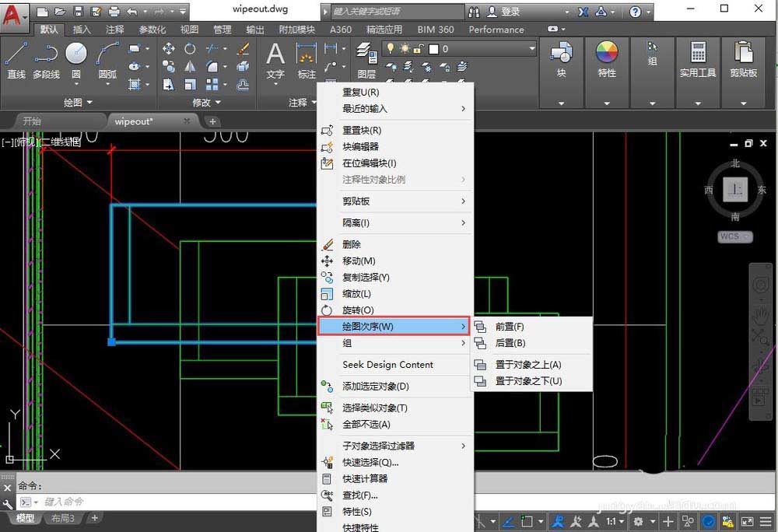This screenshot has height=532, width=778.
Task: Open the layer name dropdown list
Action: point(532,48)
